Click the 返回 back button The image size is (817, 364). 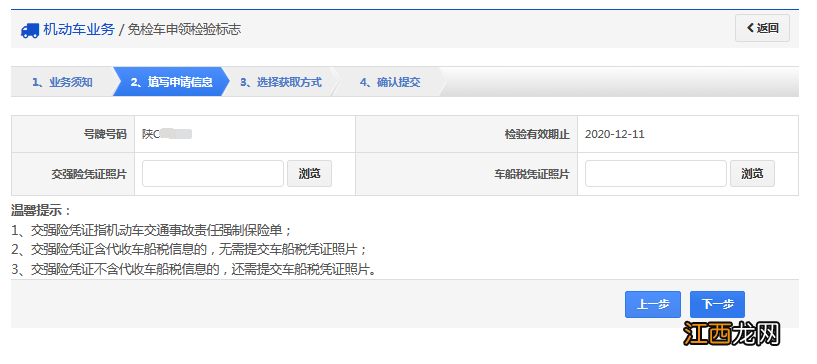click(762, 28)
